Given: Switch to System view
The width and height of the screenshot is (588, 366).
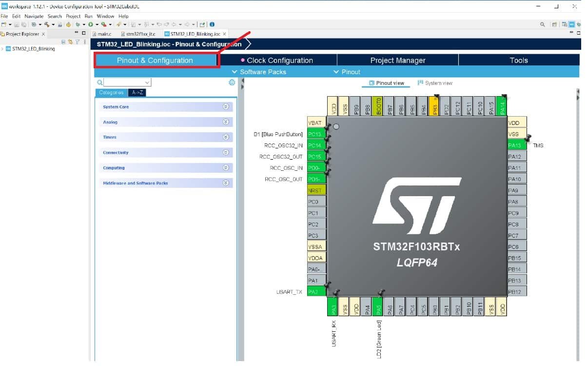Looking at the screenshot, I should 435,83.
